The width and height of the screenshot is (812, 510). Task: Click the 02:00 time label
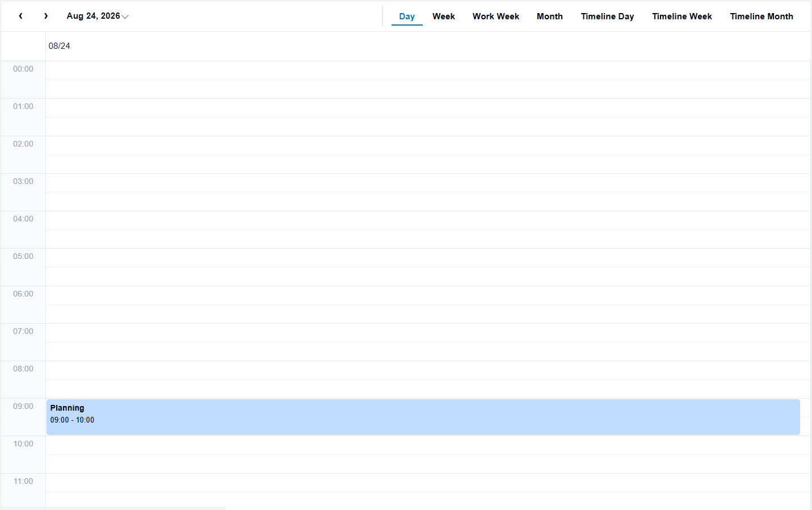click(x=23, y=144)
